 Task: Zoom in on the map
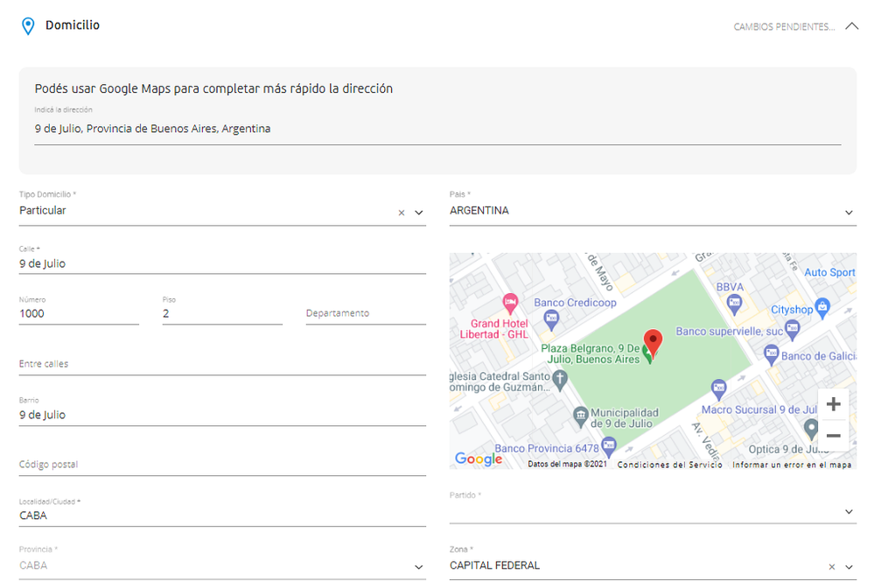point(833,404)
